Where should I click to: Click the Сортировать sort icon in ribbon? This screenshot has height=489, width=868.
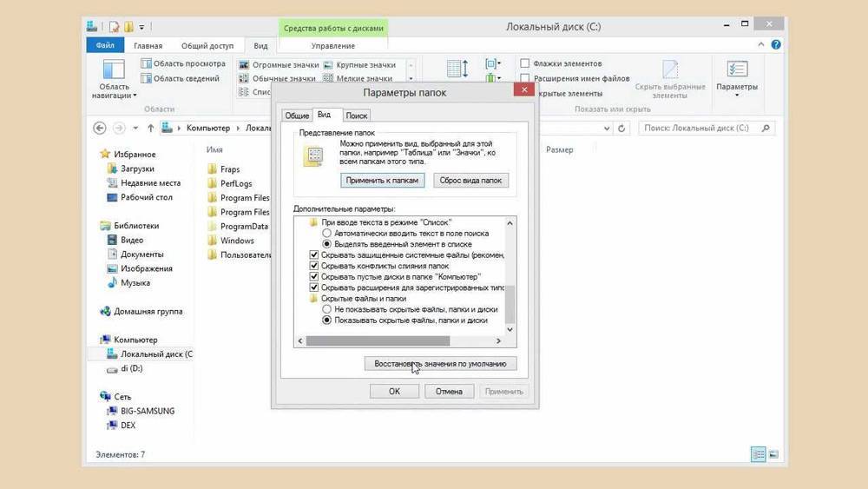pos(457,69)
